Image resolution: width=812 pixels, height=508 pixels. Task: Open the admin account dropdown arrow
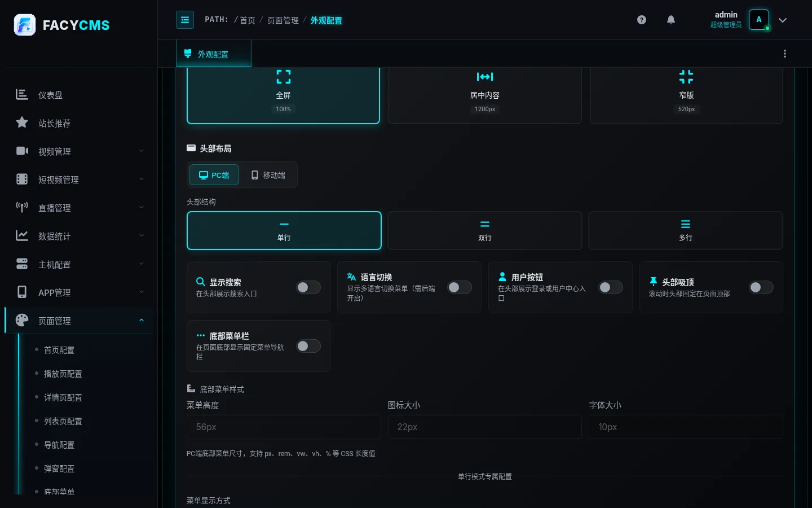pyautogui.click(x=783, y=20)
